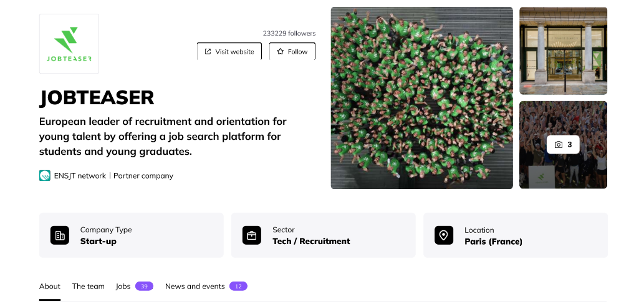Click the Company Type label

point(106,230)
